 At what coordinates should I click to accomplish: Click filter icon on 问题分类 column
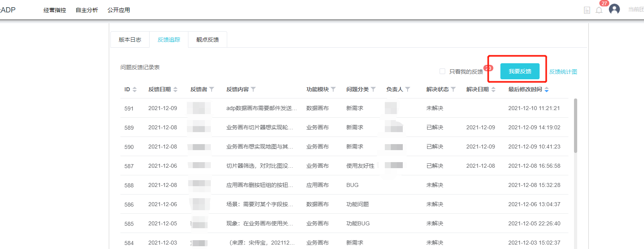click(373, 89)
